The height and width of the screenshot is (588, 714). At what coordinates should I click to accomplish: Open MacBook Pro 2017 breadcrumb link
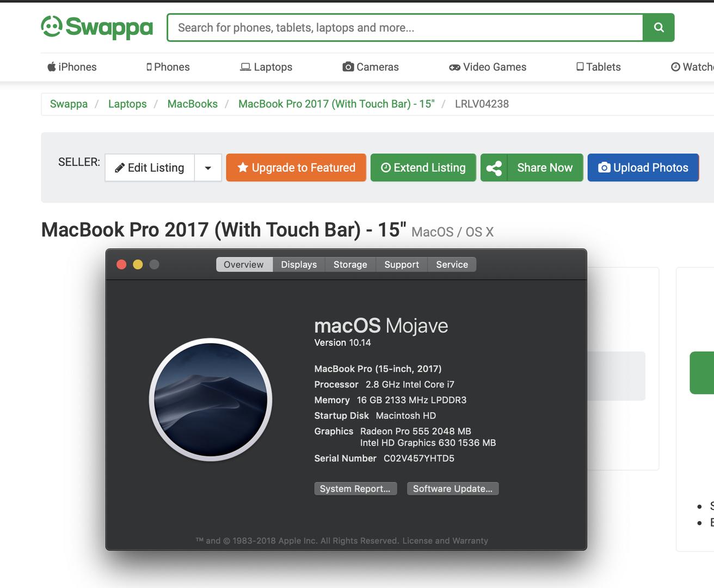pos(336,104)
